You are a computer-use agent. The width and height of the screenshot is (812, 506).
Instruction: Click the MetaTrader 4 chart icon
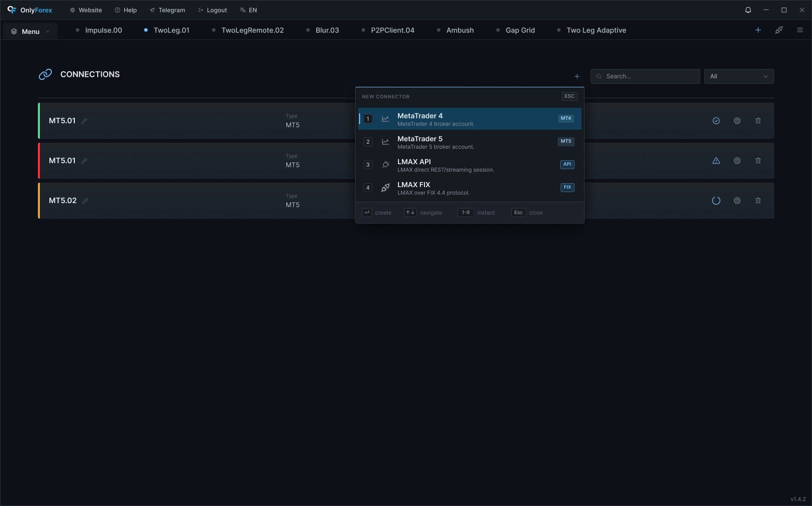[385, 119]
